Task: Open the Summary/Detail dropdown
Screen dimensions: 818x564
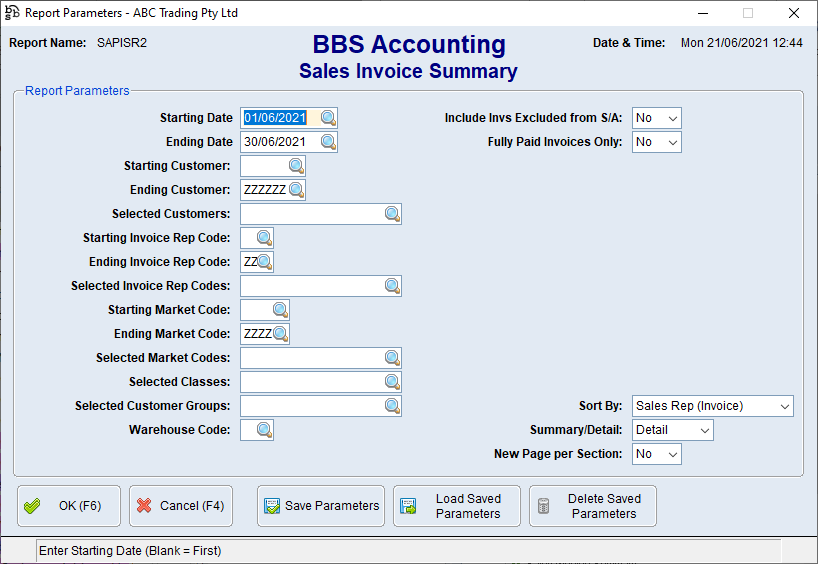Action: 672,430
